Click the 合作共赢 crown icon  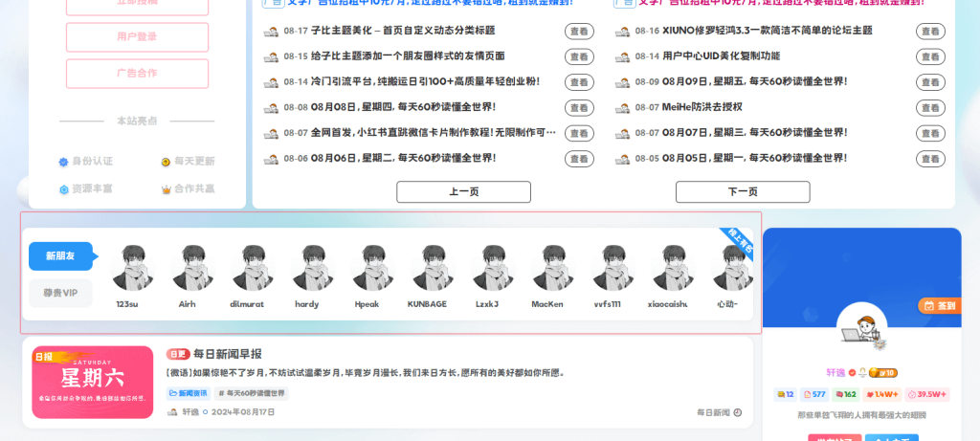(167, 189)
